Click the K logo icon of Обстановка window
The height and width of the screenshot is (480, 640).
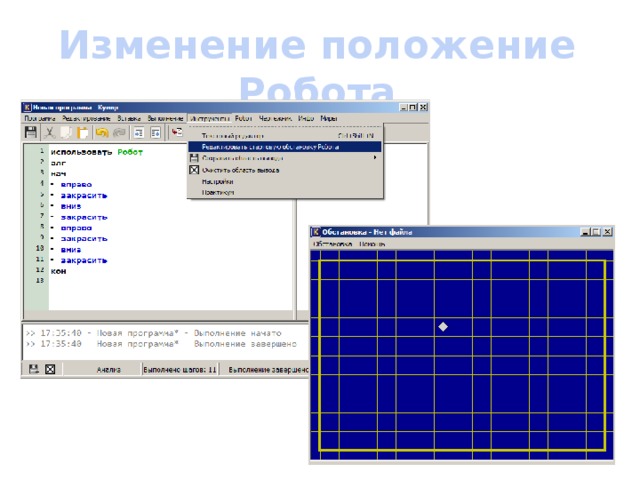point(316,232)
